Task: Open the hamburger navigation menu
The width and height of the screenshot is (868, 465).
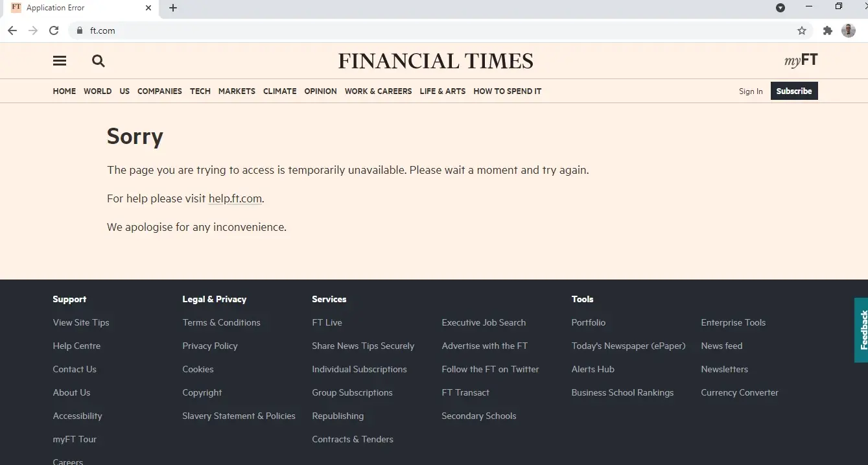Action: click(59, 60)
